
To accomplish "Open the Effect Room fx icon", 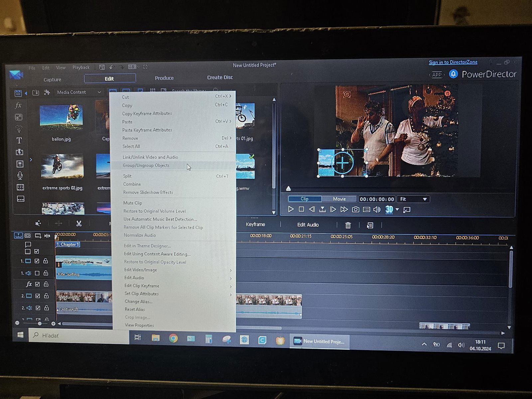I will (x=18, y=105).
